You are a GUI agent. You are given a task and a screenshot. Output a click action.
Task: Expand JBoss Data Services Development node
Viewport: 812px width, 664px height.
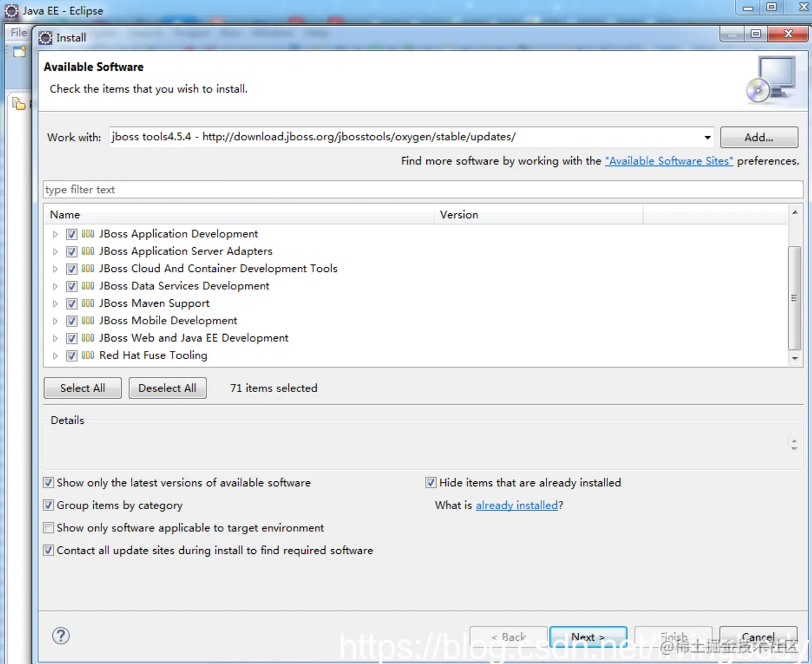pos(55,286)
